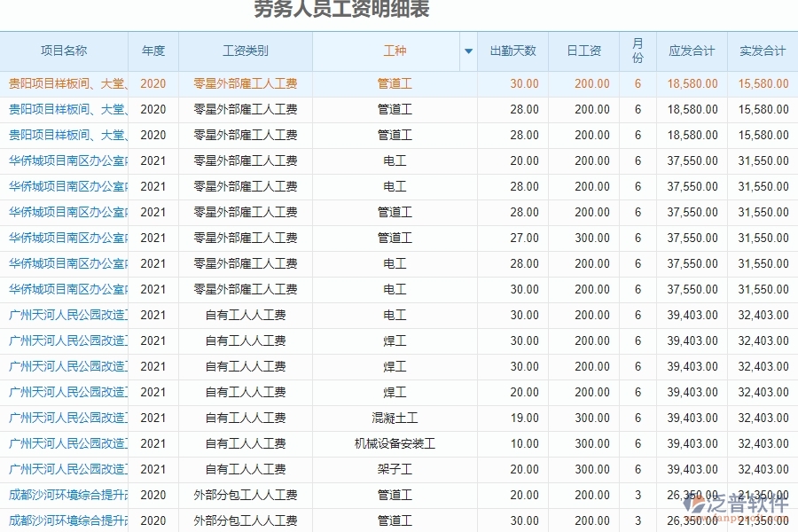The image size is (798, 532).
Task: Click the 管道工 link in the first row
Action: (x=395, y=83)
